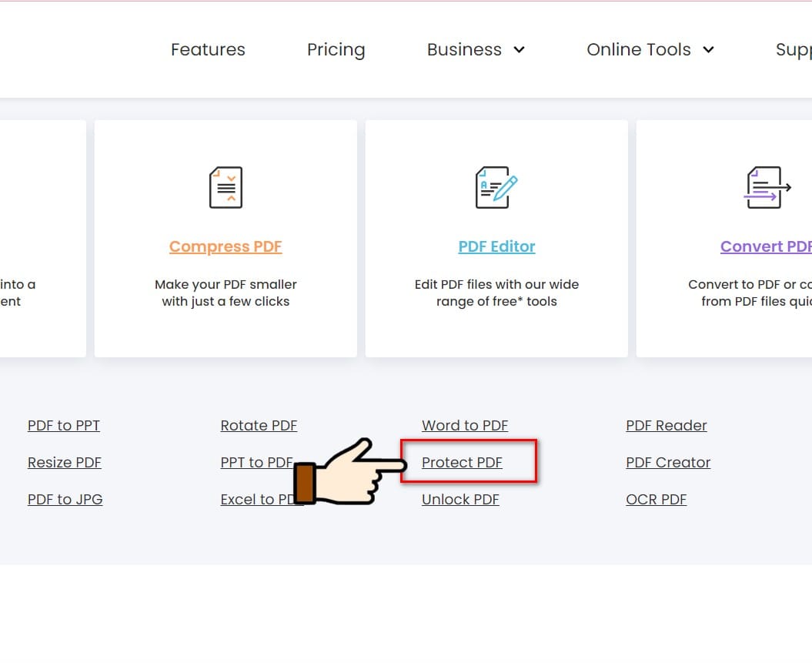Open the PDF Creator tool
Image resolution: width=812 pixels, height=663 pixels.
tap(668, 463)
